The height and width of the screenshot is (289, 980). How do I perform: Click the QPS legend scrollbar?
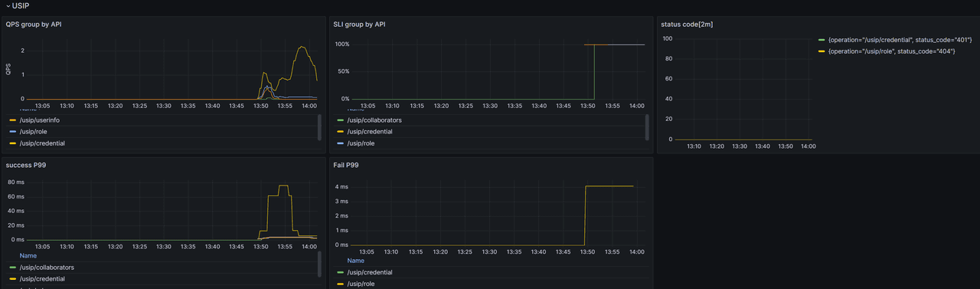pos(319,127)
